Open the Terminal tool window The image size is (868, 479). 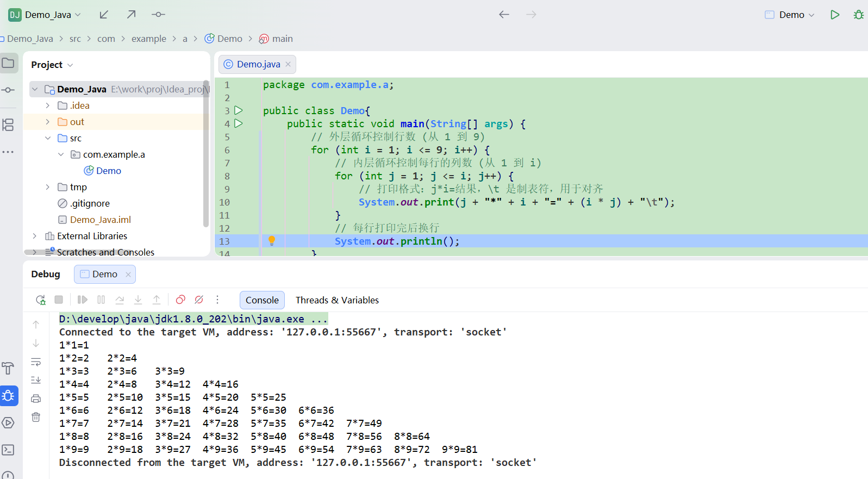click(8, 450)
